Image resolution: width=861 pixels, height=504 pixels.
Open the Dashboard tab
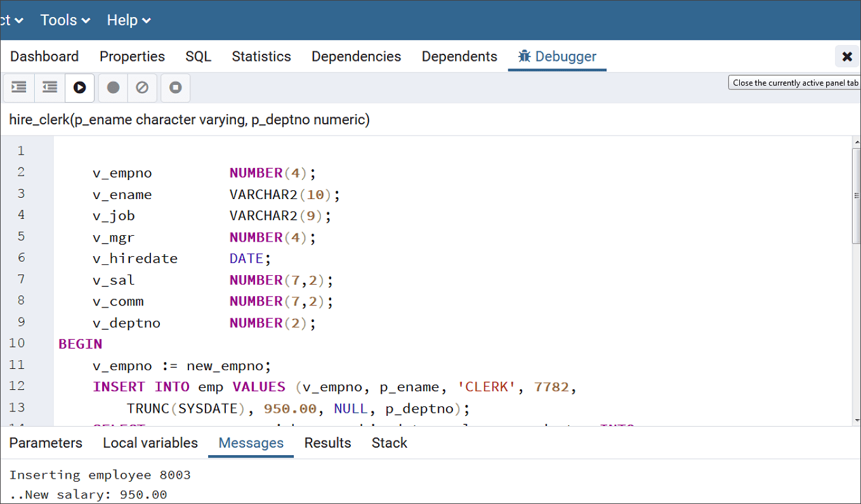coord(44,56)
